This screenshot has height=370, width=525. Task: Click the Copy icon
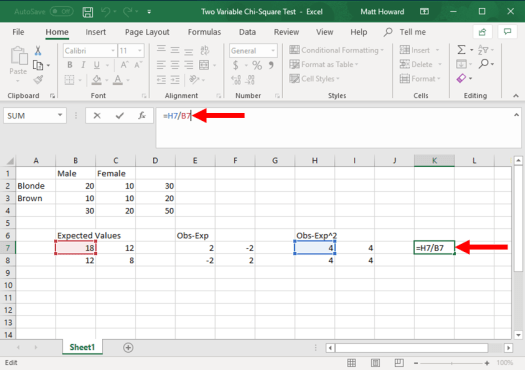coord(38,65)
